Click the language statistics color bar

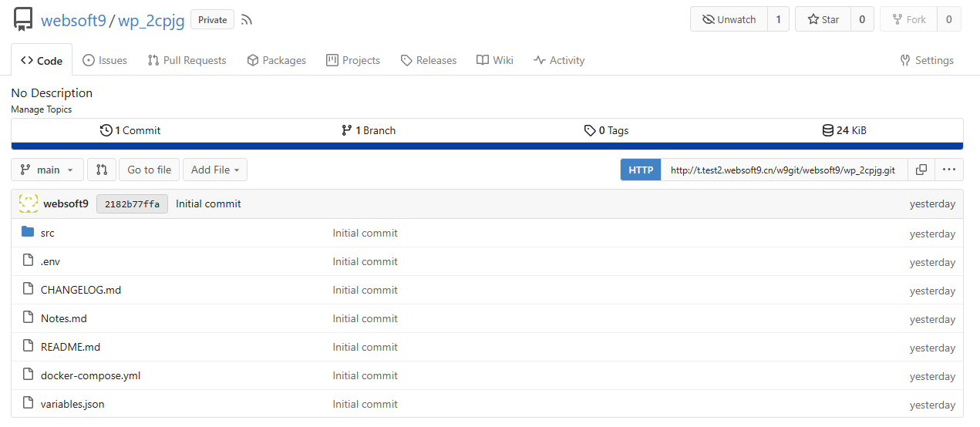487,146
